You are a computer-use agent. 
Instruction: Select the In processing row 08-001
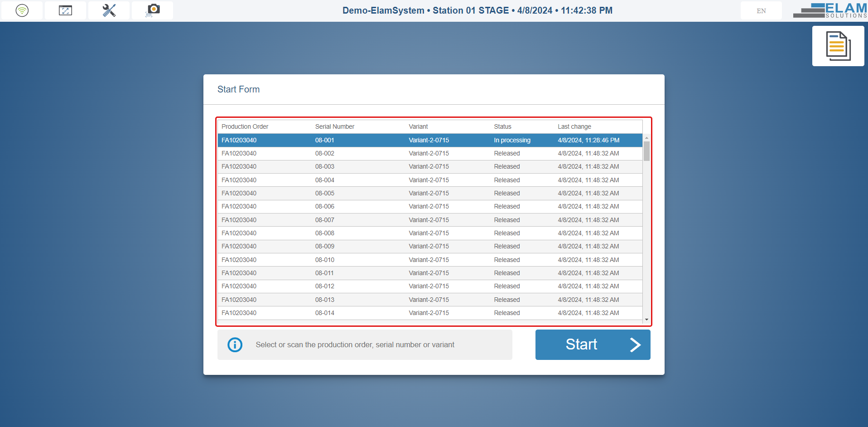[x=408, y=140]
